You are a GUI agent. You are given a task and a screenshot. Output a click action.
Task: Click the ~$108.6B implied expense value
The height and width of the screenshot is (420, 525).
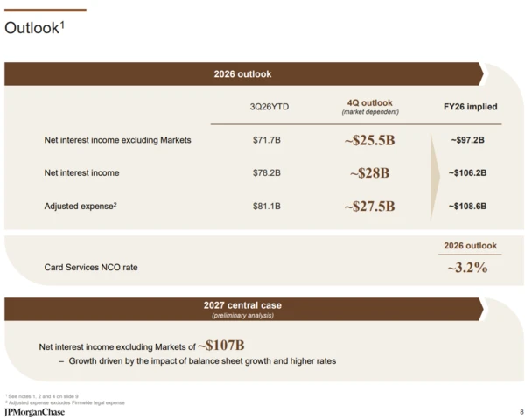click(468, 206)
